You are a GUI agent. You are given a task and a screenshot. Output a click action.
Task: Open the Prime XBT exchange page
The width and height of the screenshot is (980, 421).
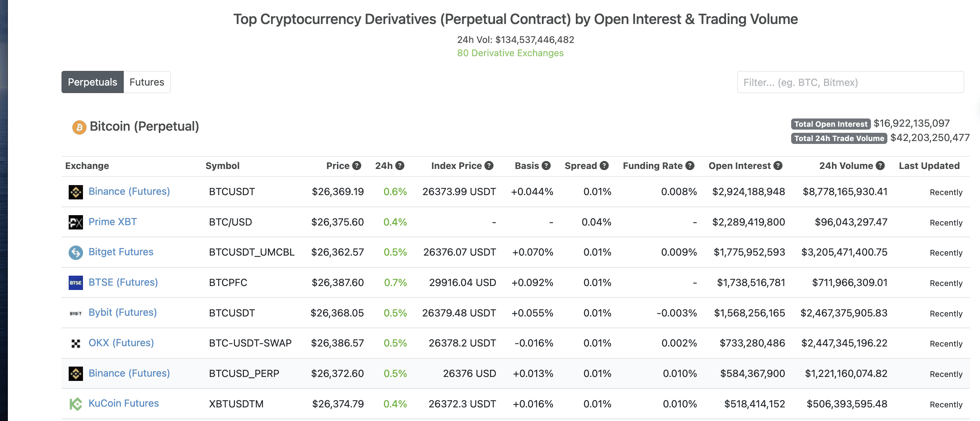[x=113, y=222]
